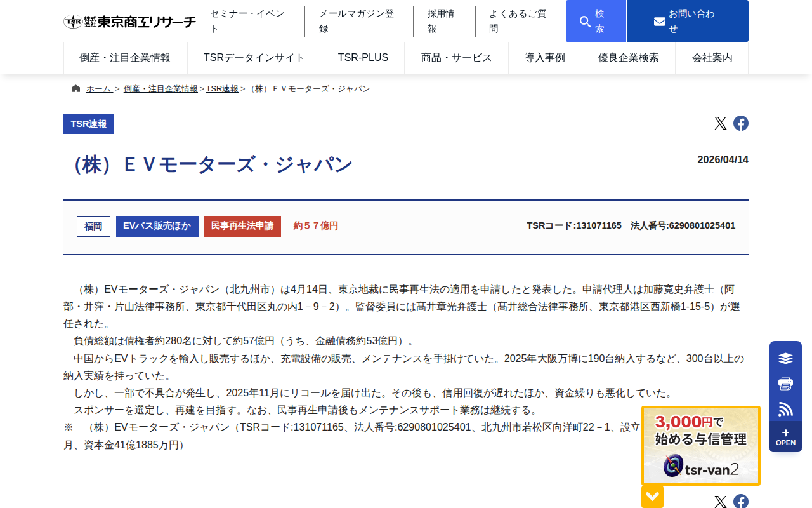Share on Facebook using top icon

pyautogui.click(x=741, y=123)
